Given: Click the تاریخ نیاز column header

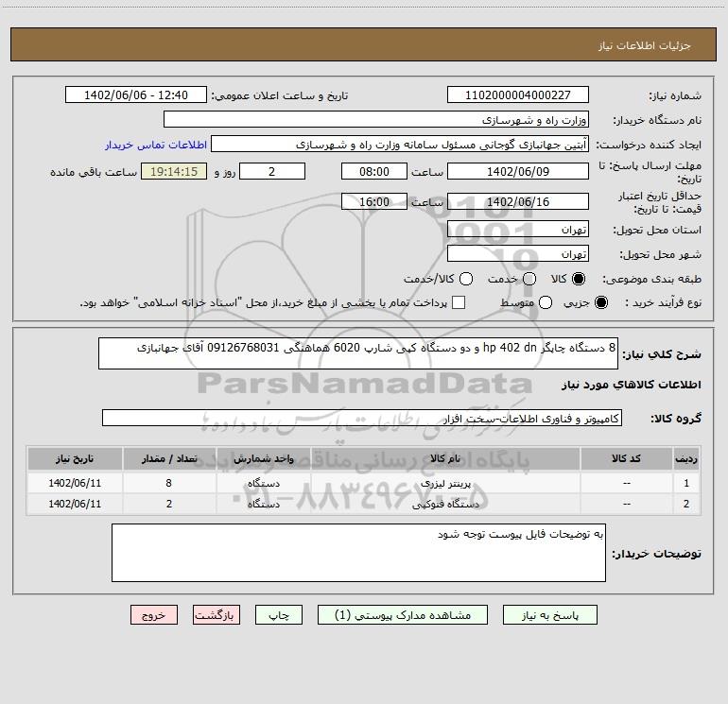Looking at the screenshot, I should click(75, 458).
